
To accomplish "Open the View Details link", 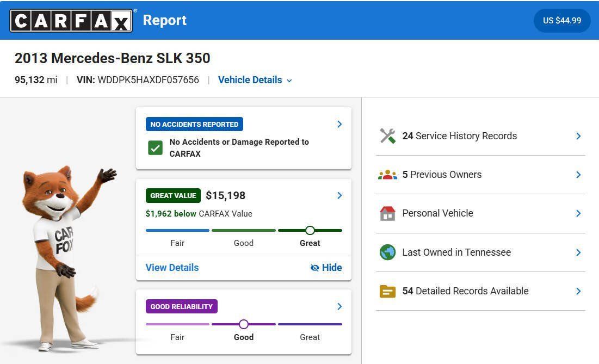I will pos(172,267).
